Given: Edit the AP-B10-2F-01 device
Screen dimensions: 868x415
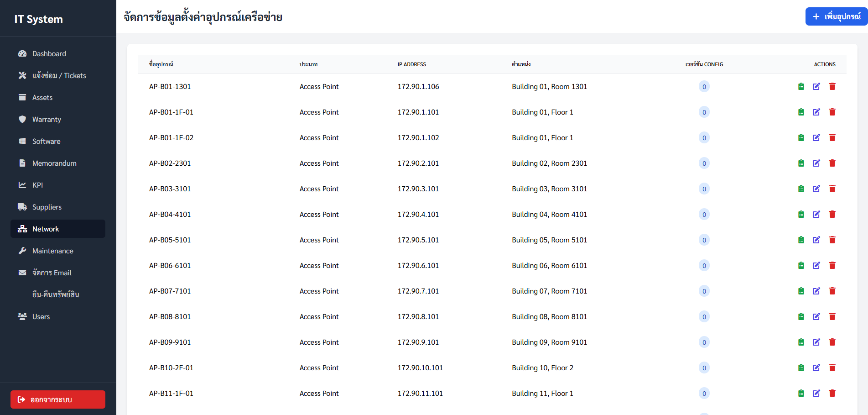Looking at the screenshot, I should [x=816, y=368].
